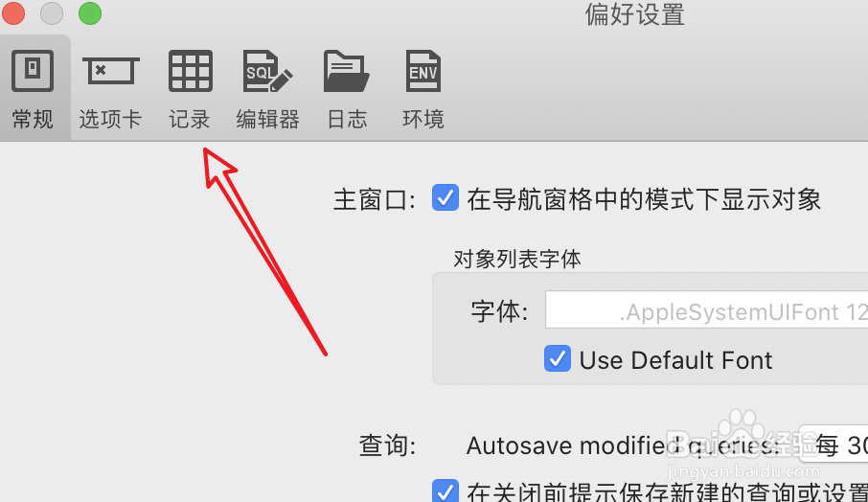The height and width of the screenshot is (502, 868).
Task: Open the SQL pencil 编辑器 icon
Action: pyautogui.click(x=268, y=71)
